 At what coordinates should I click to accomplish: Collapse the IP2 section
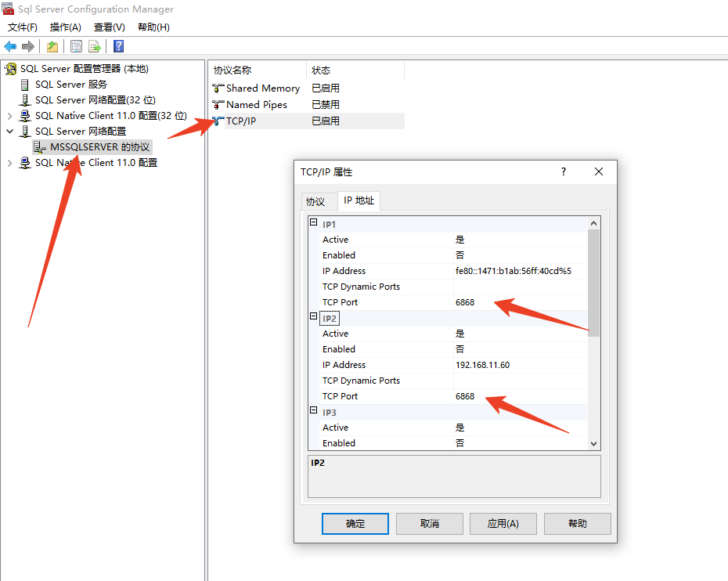[x=313, y=316]
